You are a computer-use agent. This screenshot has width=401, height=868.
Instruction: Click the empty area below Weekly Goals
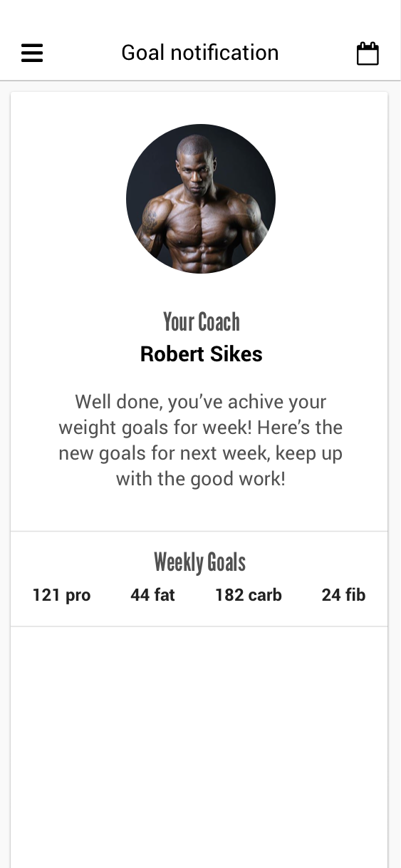pyautogui.click(x=199, y=747)
